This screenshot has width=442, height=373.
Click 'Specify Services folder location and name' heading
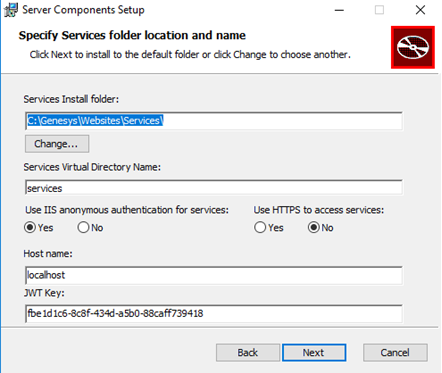(x=132, y=35)
